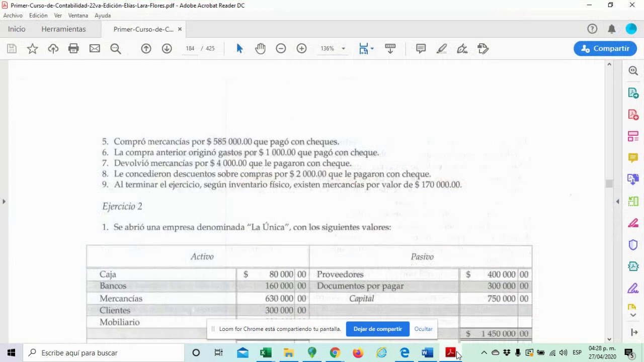644x362 pixels.
Task: Select the highlighter pen tool
Action: pyautogui.click(x=442, y=49)
